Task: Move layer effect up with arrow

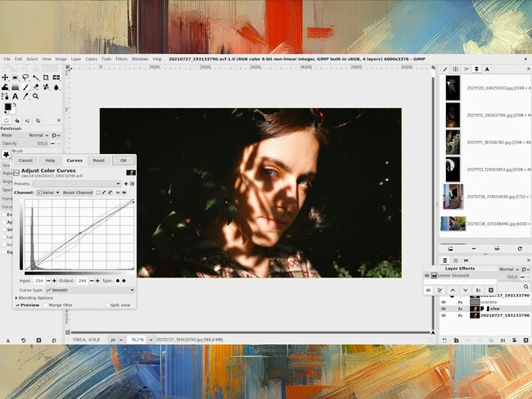Action: [453, 290]
